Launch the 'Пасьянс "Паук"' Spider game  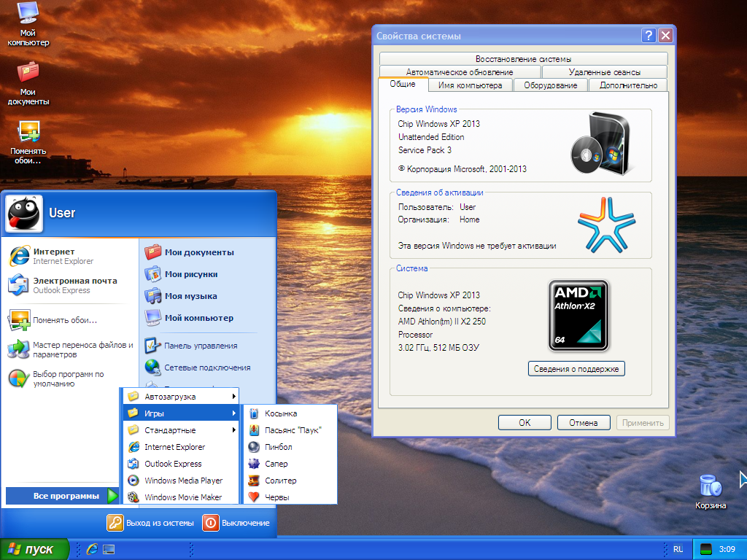(290, 430)
